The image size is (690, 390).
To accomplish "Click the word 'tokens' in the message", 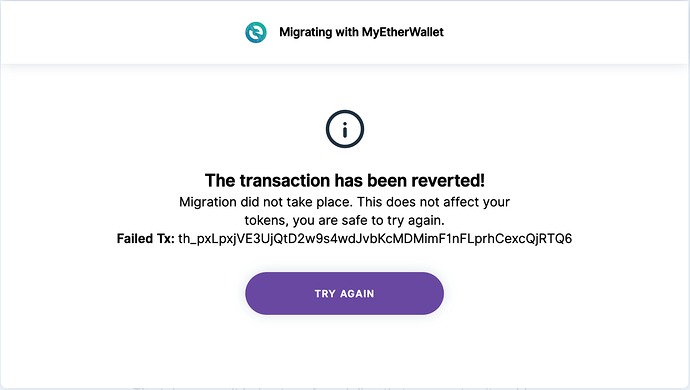I will tap(266, 221).
